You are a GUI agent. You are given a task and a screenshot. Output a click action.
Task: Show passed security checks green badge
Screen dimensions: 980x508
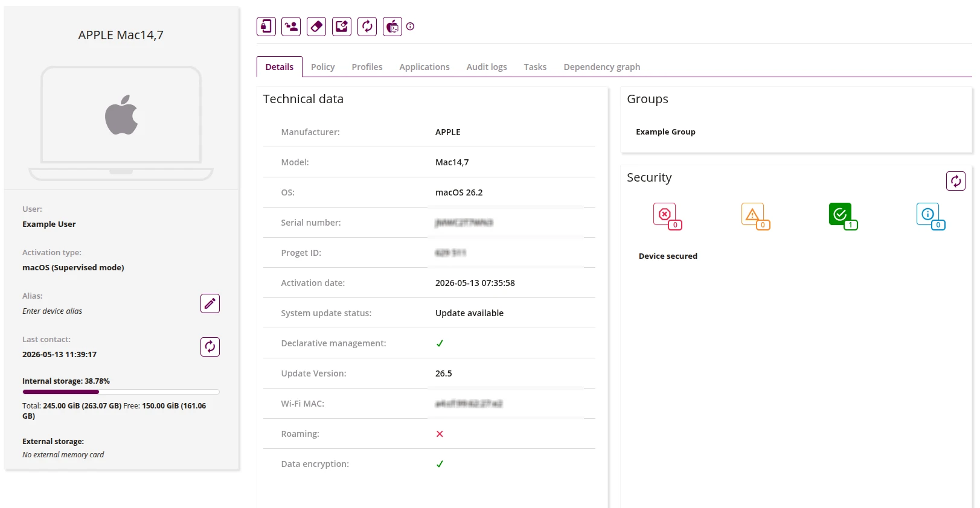click(x=843, y=216)
